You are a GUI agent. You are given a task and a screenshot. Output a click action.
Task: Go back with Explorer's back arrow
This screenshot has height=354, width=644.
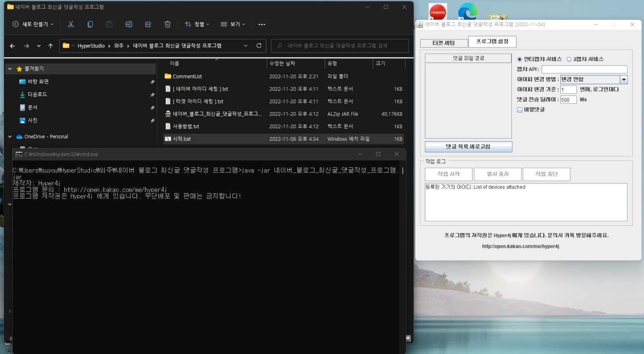pyautogui.click(x=13, y=46)
